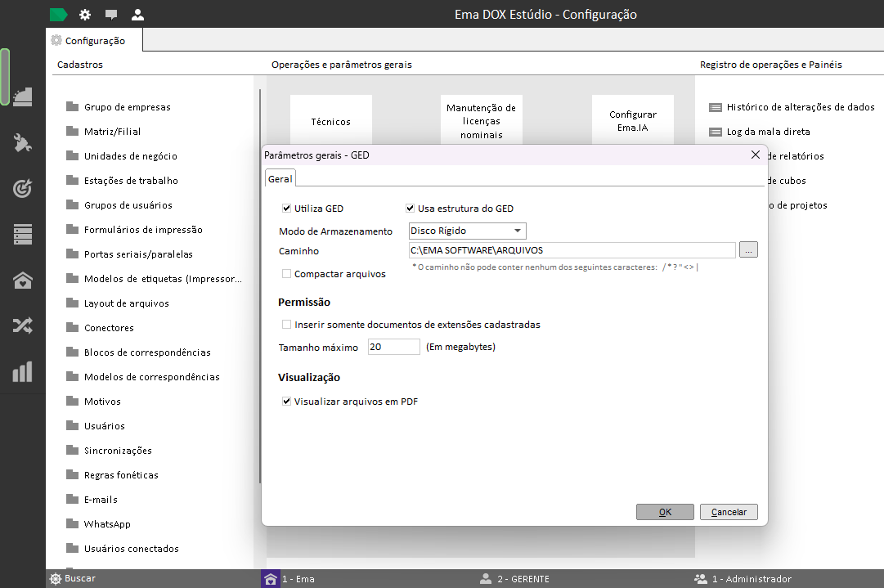
Task: Open Modelos de etiquetas entry
Action: (x=163, y=279)
